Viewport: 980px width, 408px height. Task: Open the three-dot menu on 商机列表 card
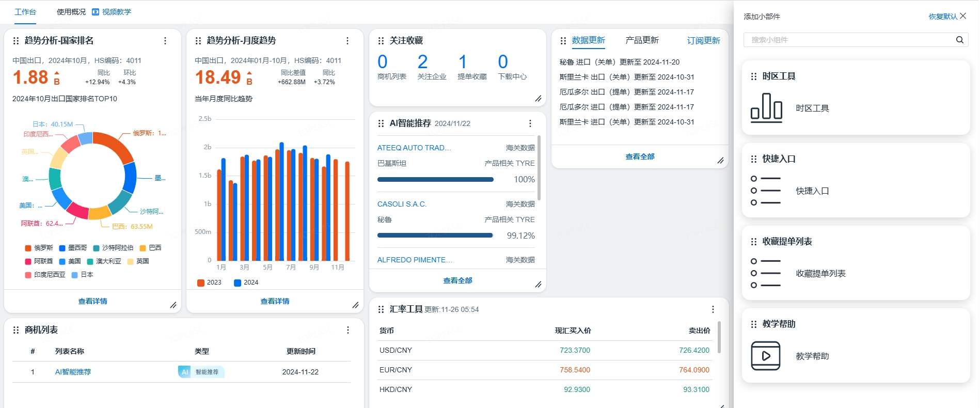pos(348,330)
